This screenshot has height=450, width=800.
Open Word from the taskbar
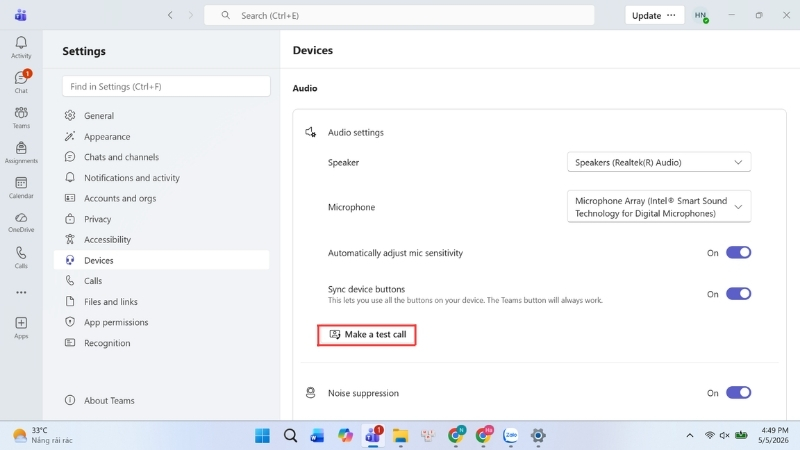tap(317, 435)
